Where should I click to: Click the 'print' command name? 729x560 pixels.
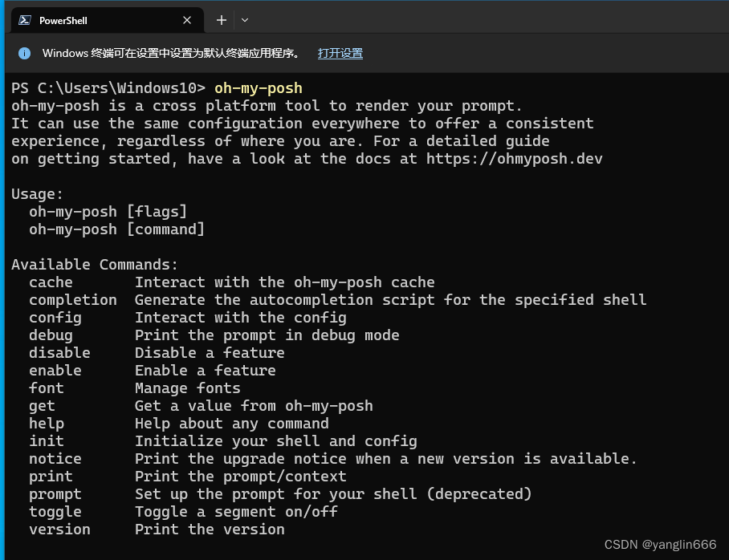[x=51, y=477]
